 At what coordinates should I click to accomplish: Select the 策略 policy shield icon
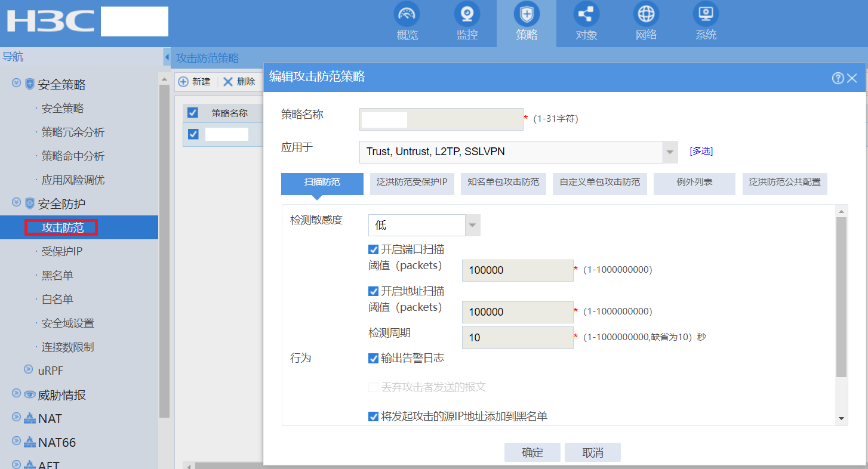tap(527, 14)
